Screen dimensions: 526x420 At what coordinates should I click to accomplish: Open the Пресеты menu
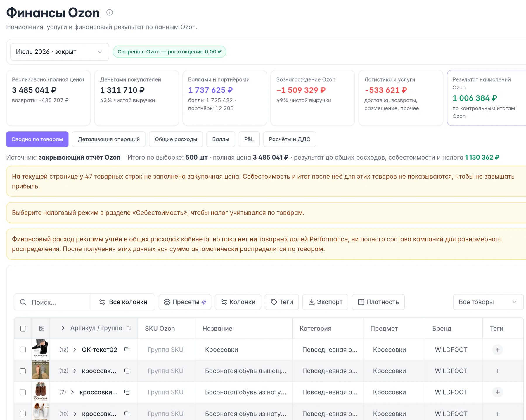point(185,302)
